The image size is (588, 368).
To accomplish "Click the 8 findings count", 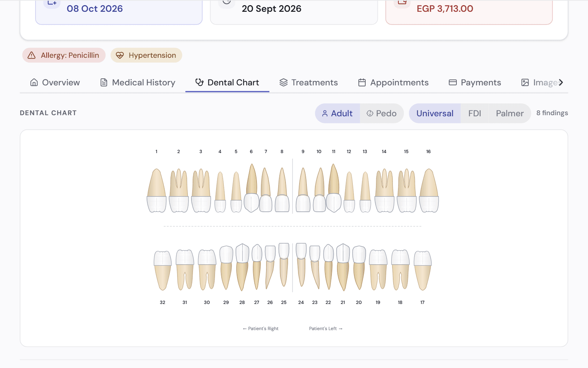I will pyautogui.click(x=552, y=113).
